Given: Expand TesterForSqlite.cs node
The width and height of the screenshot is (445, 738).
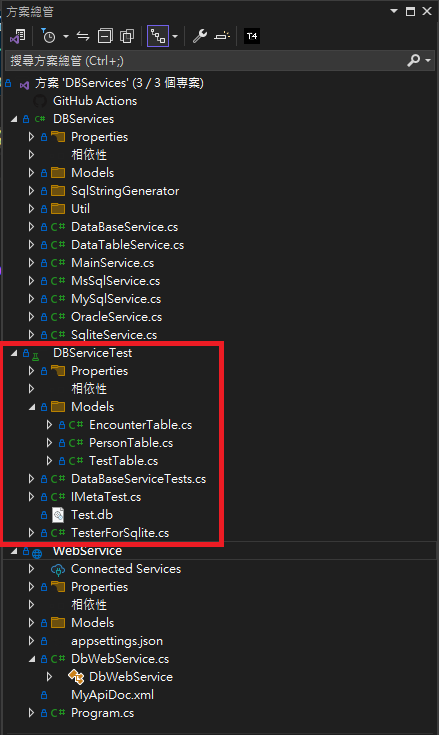Looking at the screenshot, I should pyautogui.click(x=32, y=533).
